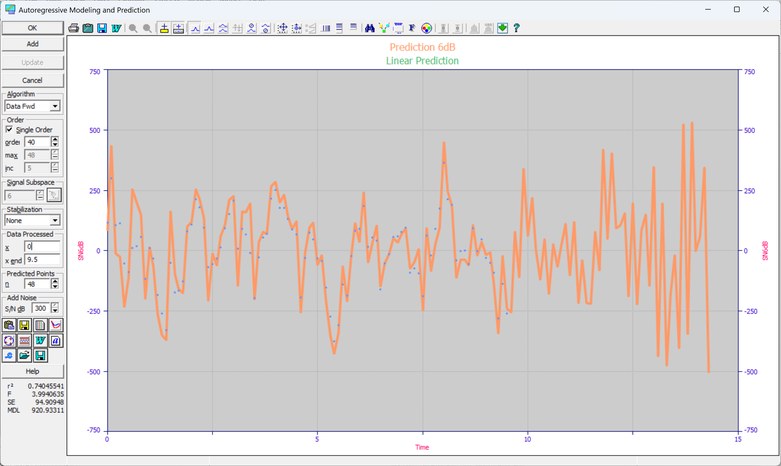Click the second boxed plus/minus toolbar icon

[178, 28]
